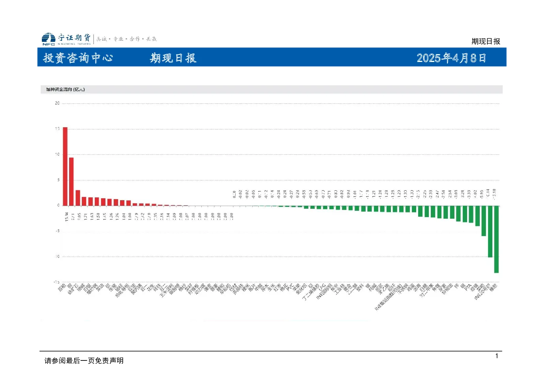
Task: Click the Ningzheng Futures NFC logo
Action: tap(49, 39)
